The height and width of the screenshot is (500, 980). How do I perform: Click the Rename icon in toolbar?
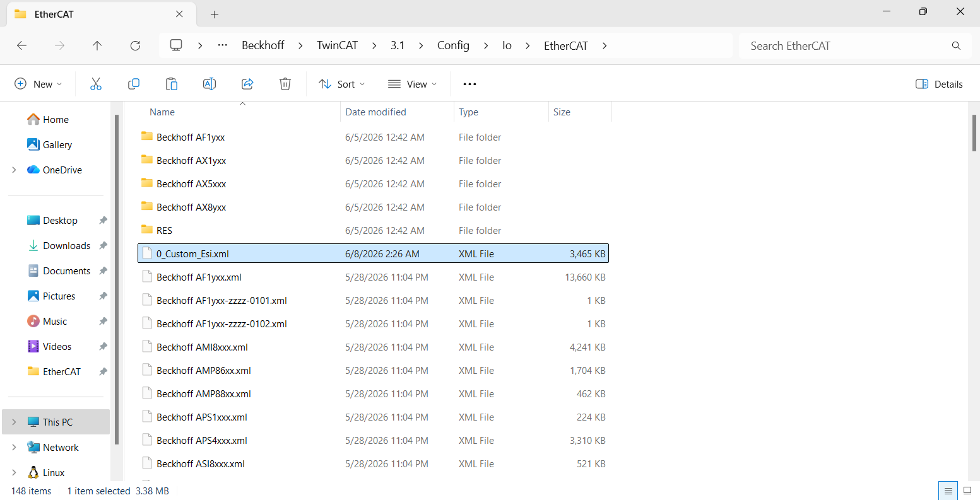[x=210, y=84]
